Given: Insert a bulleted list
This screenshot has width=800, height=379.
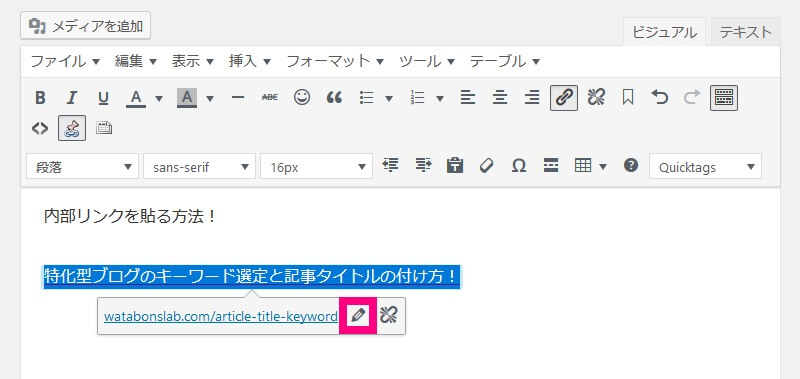Looking at the screenshot, I should (x=366, y=97).
